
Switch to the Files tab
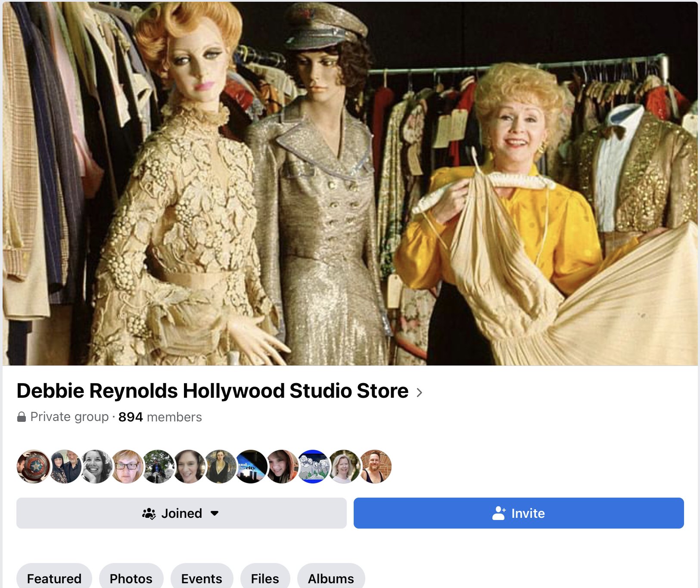coord(265,576)
